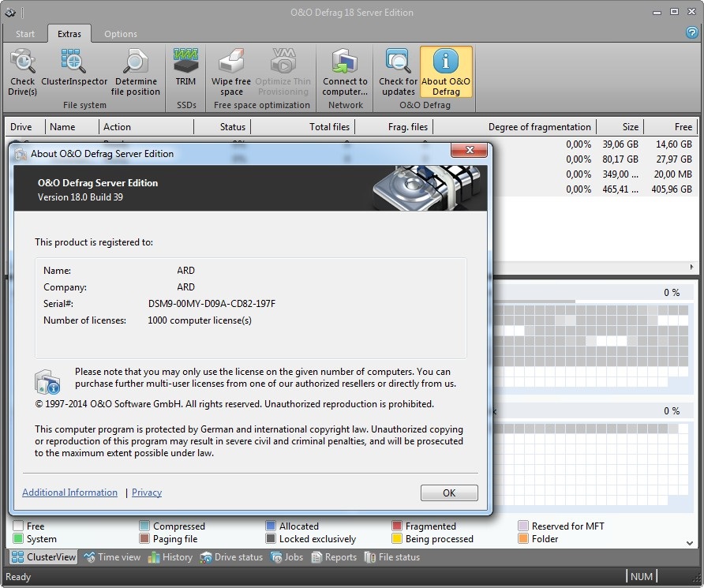The width and height of the screenshot is (704, 588).
Task: Select the Extras ribbon tab
Action: (69, 34)
